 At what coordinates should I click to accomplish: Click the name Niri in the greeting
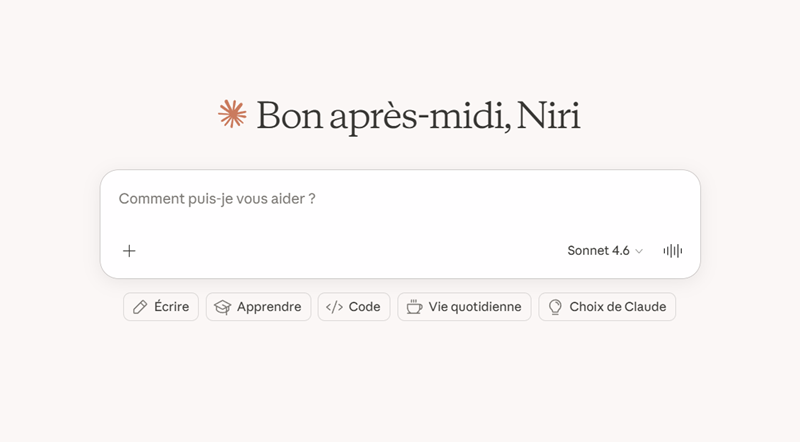coord(548,115)
